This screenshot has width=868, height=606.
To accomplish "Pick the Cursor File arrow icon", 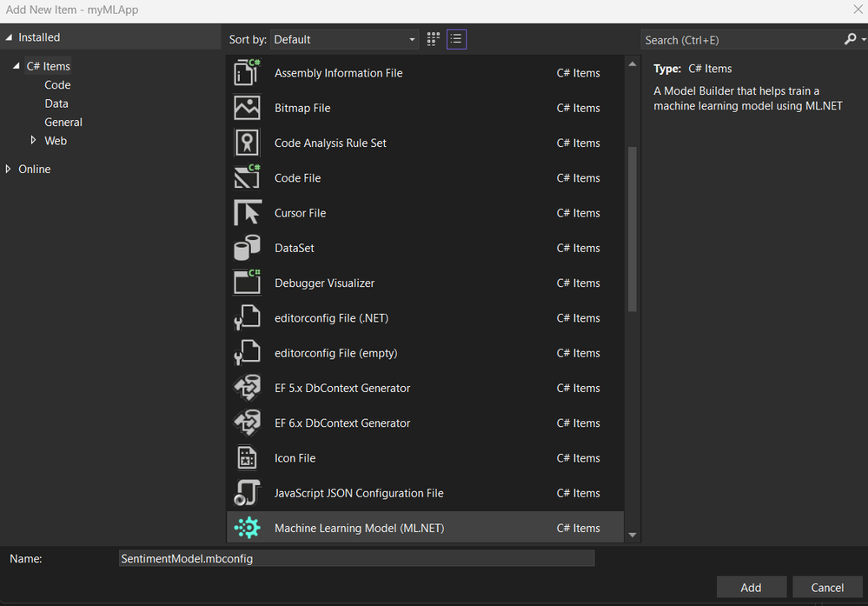I will pos(247,213).
